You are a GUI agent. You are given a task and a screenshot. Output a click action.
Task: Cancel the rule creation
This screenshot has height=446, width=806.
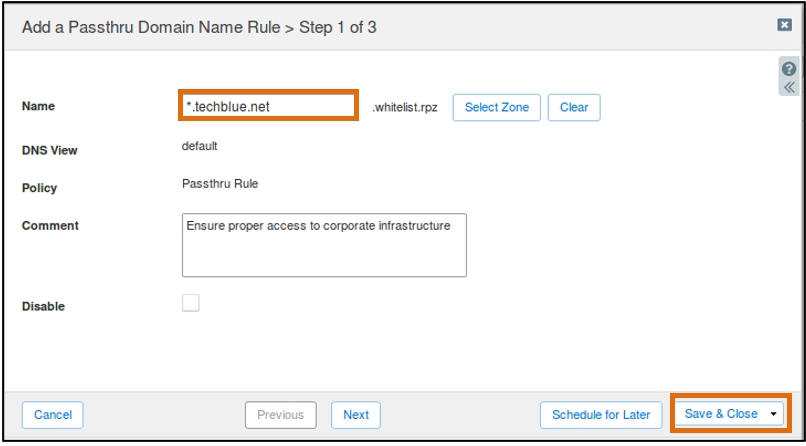52,415
